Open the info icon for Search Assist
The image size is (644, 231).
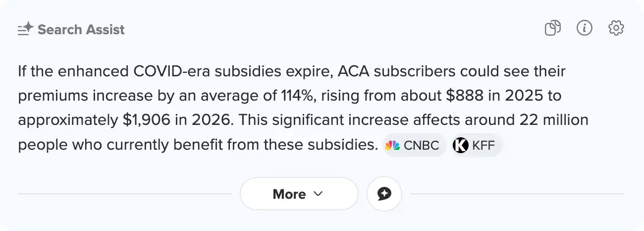click(x=585, y=28)
